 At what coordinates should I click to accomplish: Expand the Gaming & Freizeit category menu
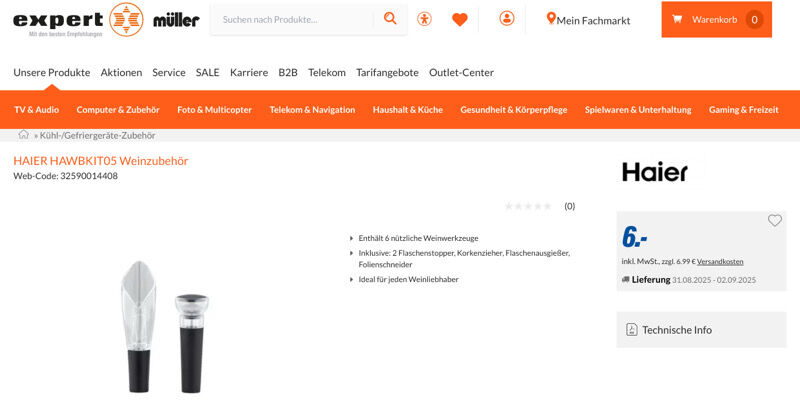point(743,110)
